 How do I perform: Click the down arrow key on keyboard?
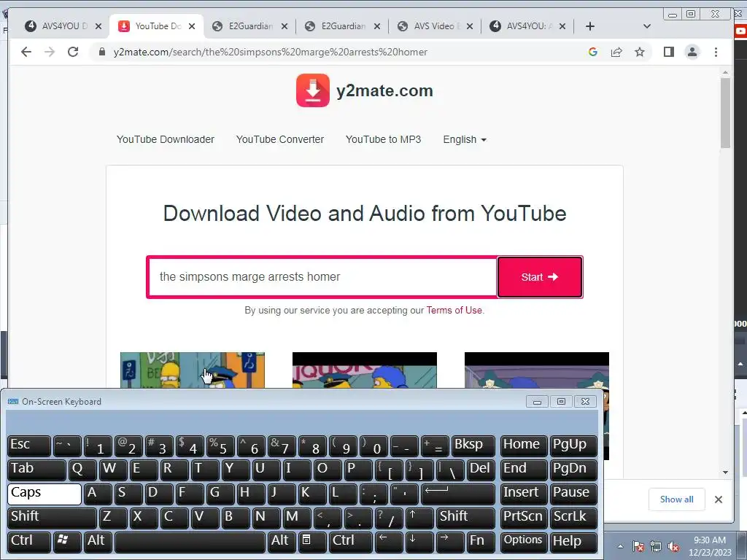[x=419, y=542]
